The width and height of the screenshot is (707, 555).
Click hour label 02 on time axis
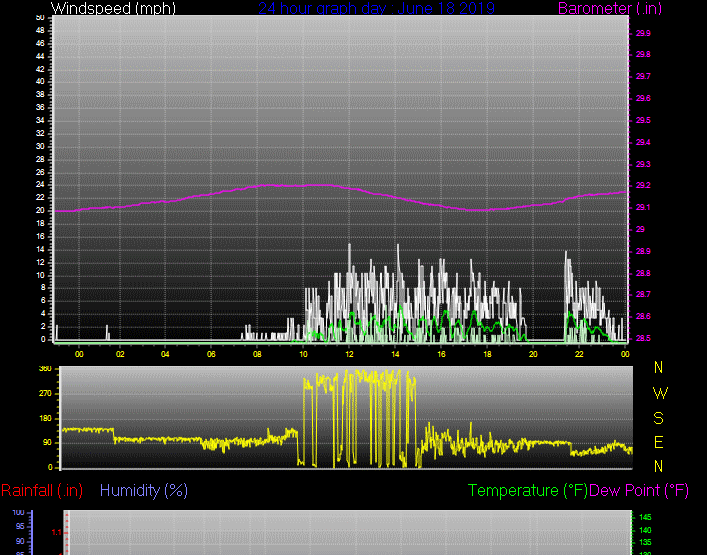point(120,354)
